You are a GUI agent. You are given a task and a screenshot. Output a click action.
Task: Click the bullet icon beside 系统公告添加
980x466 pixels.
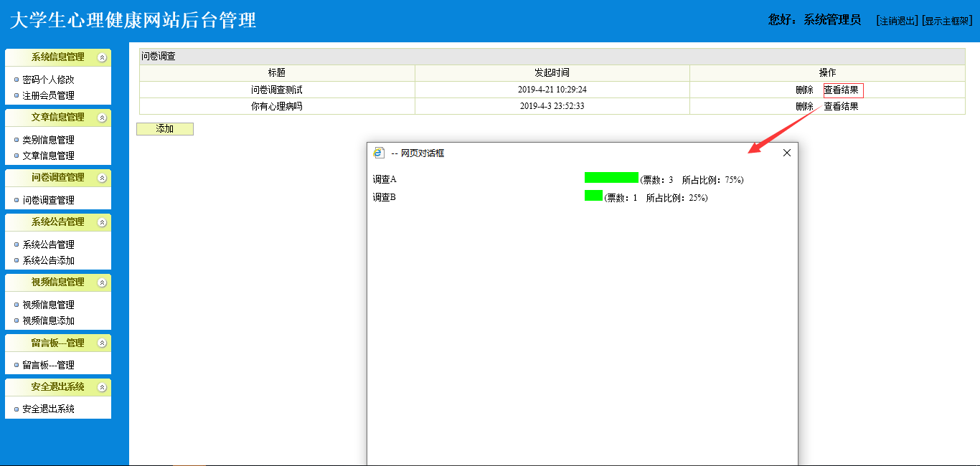(x=17, y=261)
